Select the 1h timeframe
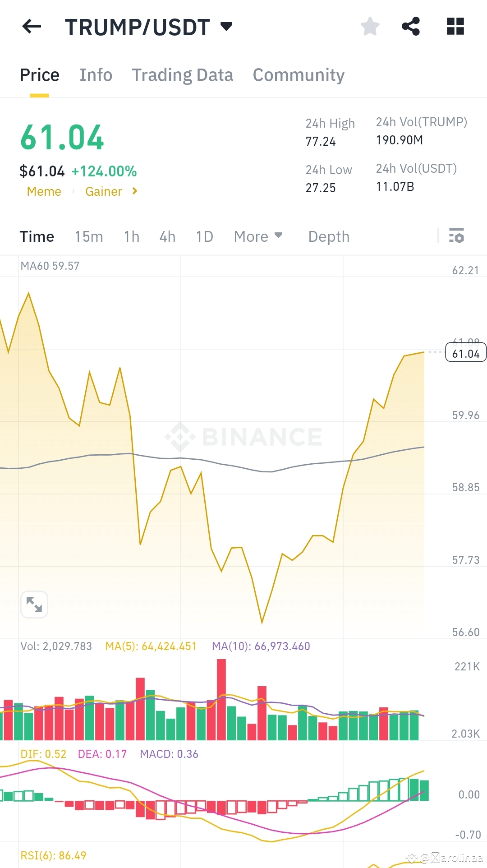This screenshot has height=868, width=487. pos(131,236)
